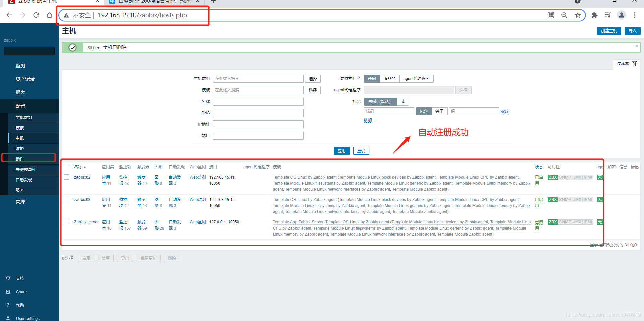Image resolution: width=644 pixels, height=321 pixels.
Task: Tick the checkbox for zabbix02
Action: [67, 177]
